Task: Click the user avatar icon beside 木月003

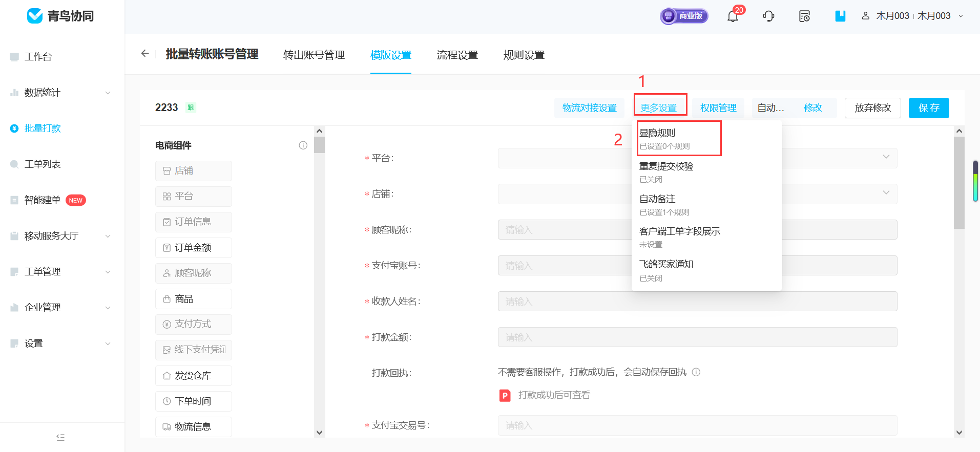Action: point(866,16)
